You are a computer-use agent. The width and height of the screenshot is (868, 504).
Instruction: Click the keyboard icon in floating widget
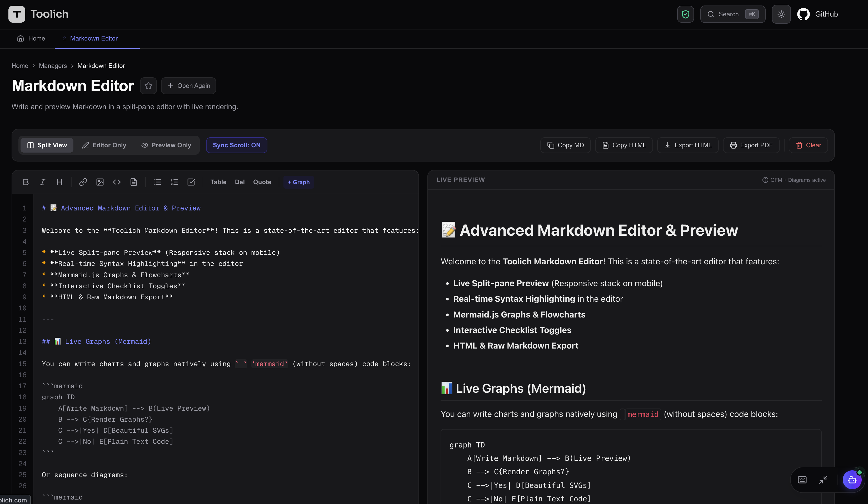pyautogui.click(x=802, y=480)
